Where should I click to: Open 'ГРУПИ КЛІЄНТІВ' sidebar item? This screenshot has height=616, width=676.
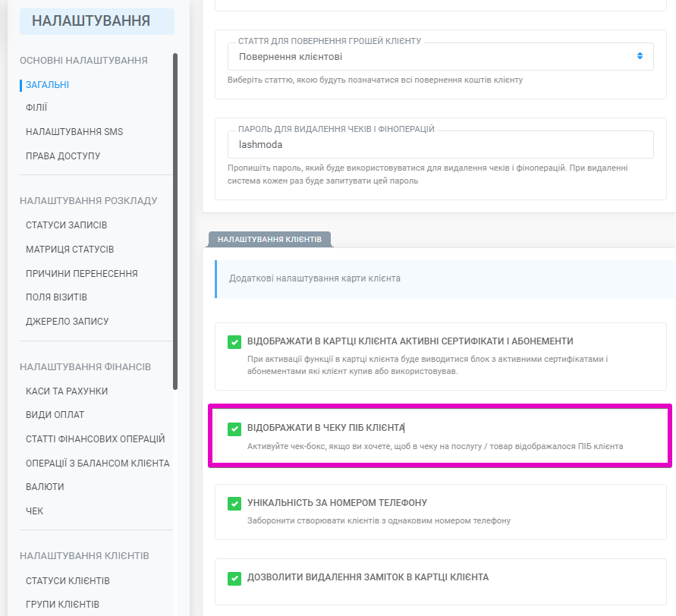[x=62, y=605]
